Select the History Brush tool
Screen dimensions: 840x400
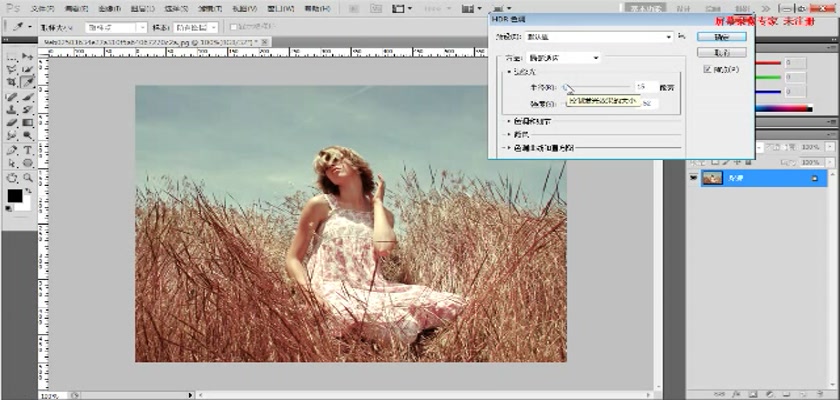[28, 110]
